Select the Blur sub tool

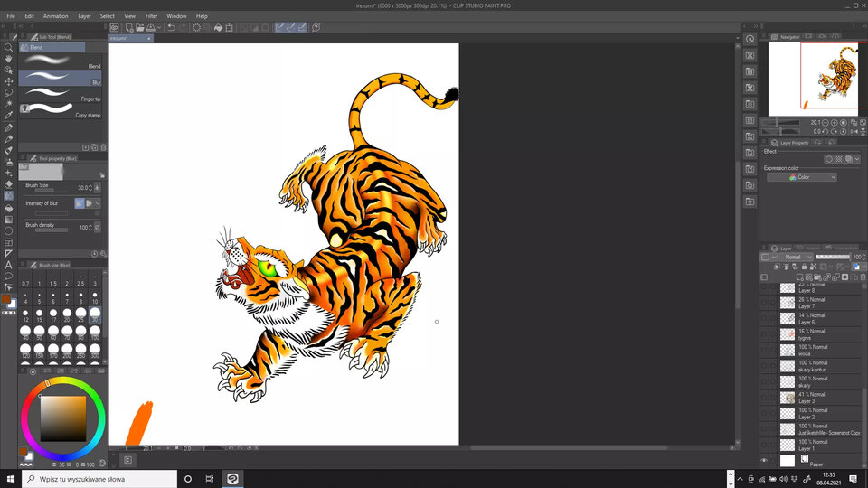tap(61, 78)
